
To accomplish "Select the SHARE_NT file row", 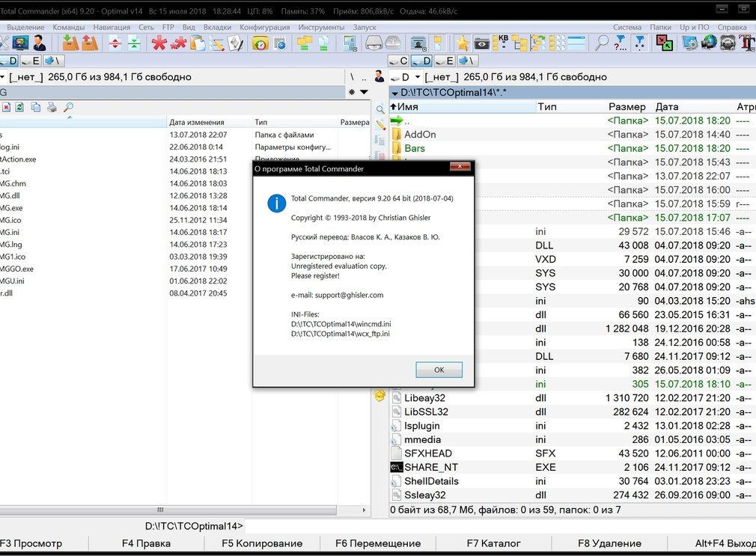I will point(571,468).
